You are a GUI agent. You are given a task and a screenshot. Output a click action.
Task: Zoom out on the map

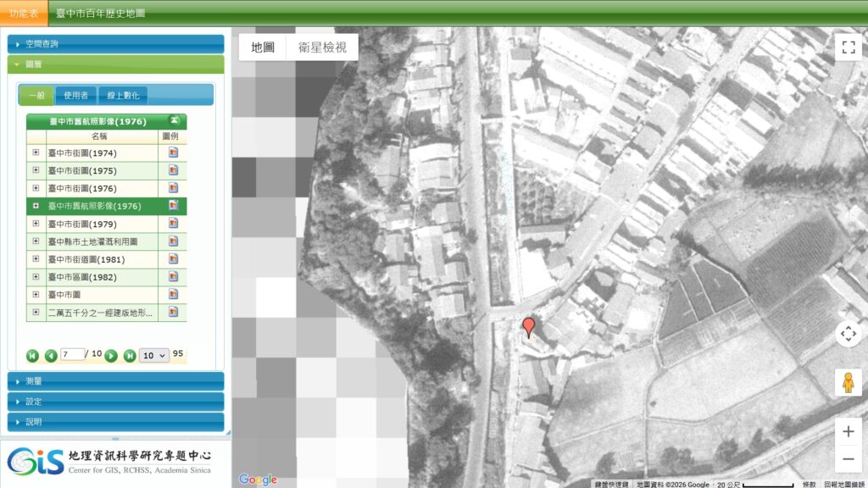tap(848, 459)
